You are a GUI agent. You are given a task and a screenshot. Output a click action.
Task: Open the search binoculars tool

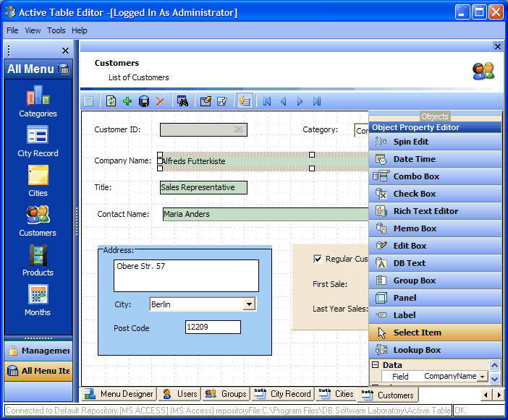[x=183, y=101]
